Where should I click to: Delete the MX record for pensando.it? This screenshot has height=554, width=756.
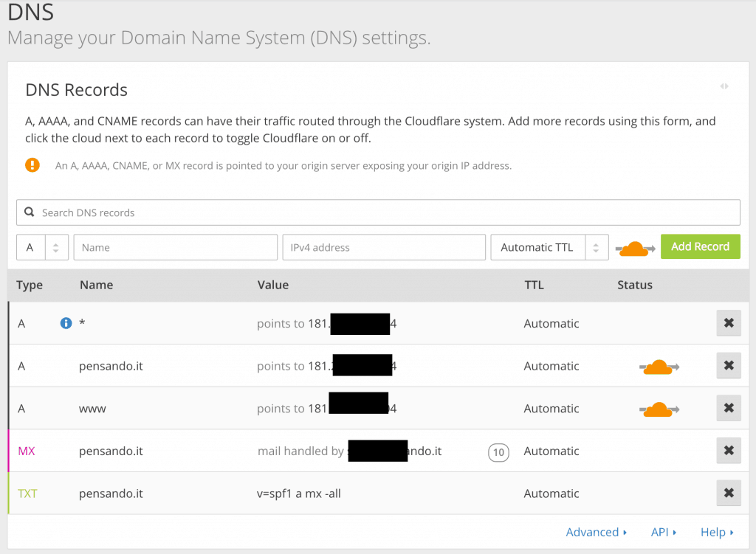[728, 450]
